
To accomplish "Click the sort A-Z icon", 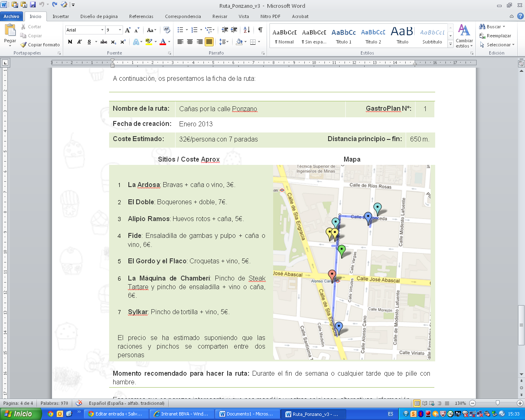I will (247, 30).
